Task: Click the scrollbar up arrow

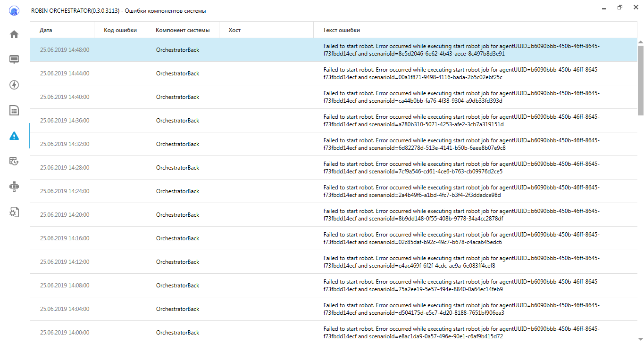Action: [640, 42]
